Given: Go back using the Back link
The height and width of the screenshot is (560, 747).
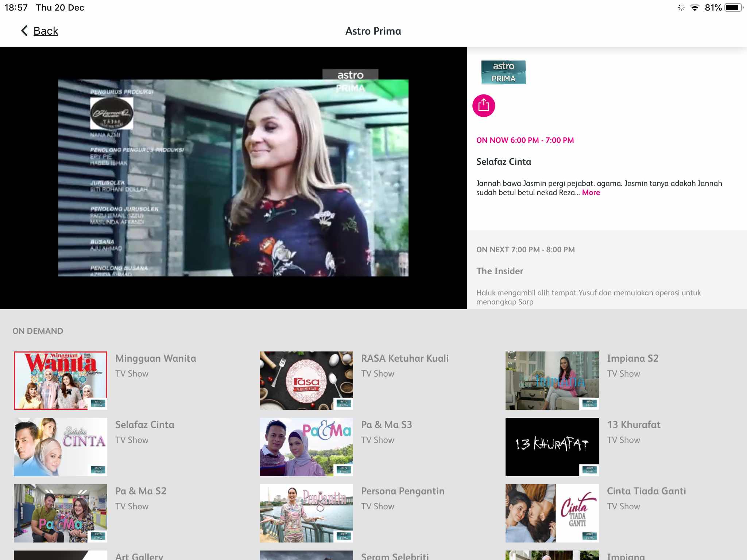Looking at the screenshot, I should [46, 31].
